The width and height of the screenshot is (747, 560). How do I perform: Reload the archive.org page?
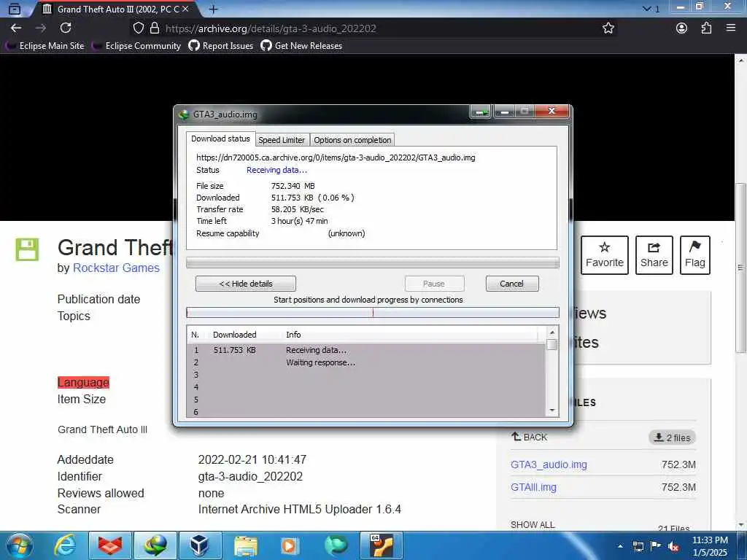click(66, 28)
